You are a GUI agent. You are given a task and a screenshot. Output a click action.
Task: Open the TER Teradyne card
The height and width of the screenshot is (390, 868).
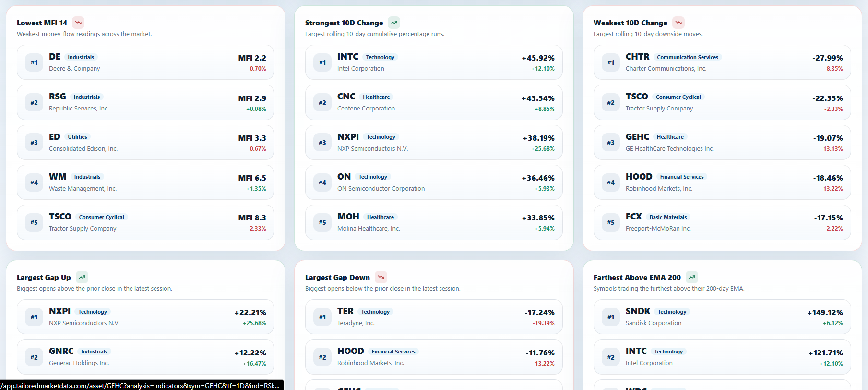434,317
